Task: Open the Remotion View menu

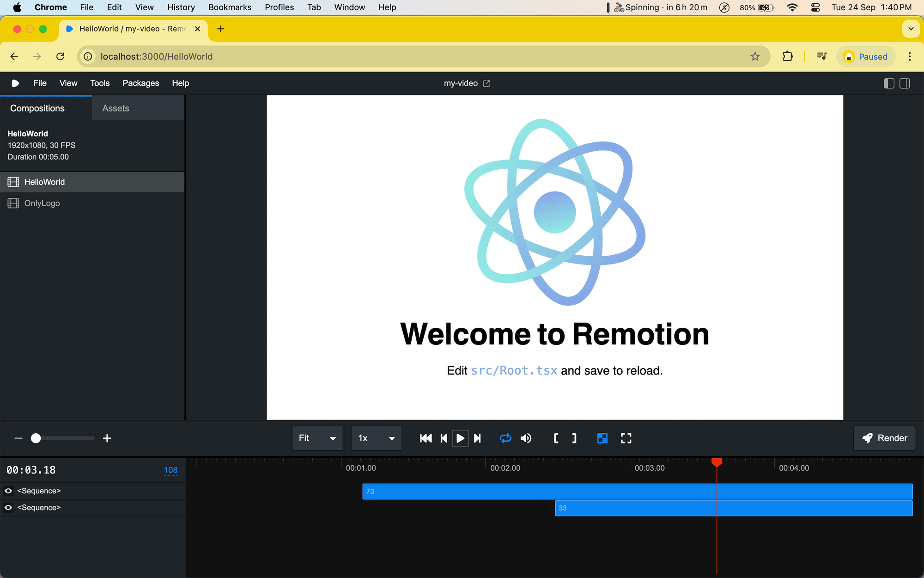Action: 68,83
